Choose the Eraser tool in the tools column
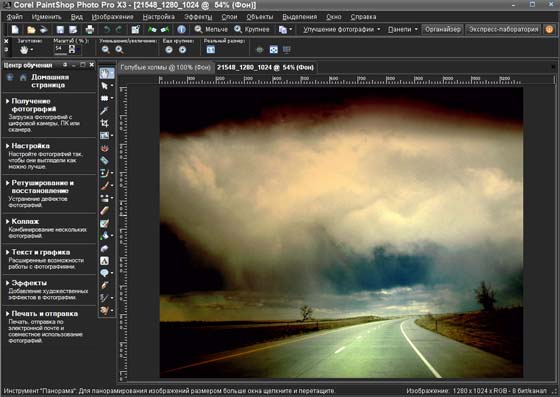560x397 pixels. [x=104, y=211]
